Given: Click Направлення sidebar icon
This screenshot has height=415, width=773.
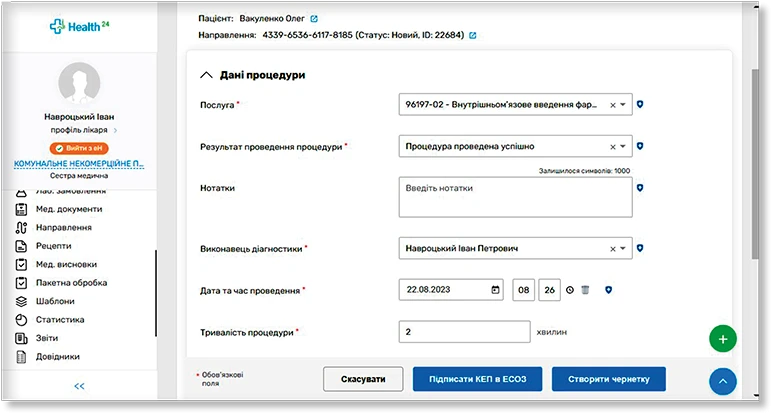Looking at the screenshot, I should pyautogui.click(x=21, y=228).
